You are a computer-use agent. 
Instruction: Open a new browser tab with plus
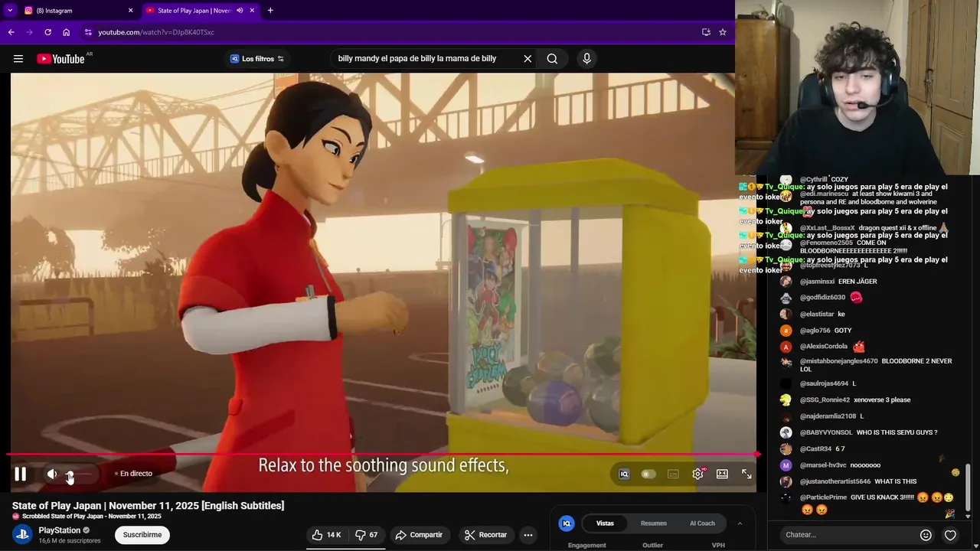coord(270,11)
